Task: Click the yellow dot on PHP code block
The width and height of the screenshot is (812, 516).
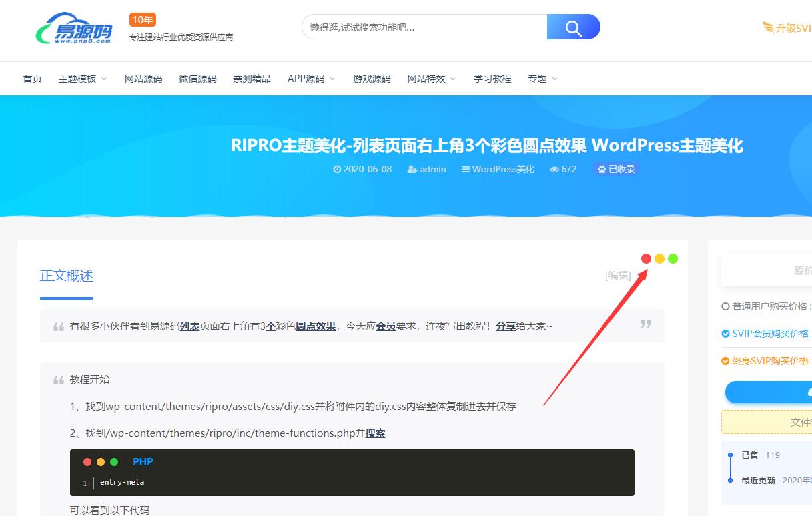Action: coord(101,462)
